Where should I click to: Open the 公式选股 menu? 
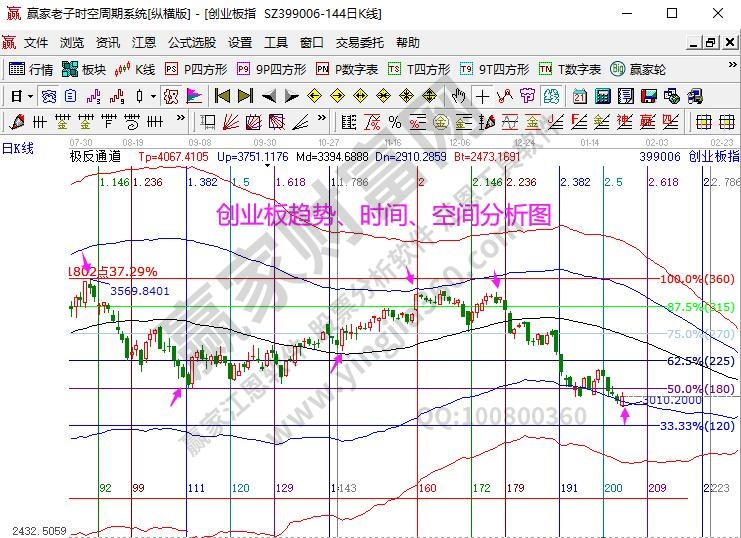(192, 43)
